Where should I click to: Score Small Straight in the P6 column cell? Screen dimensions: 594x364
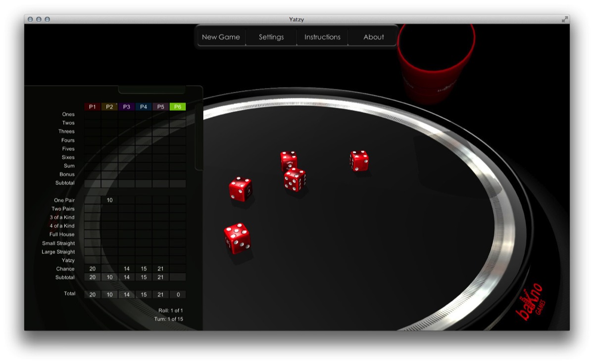[178, 243]
